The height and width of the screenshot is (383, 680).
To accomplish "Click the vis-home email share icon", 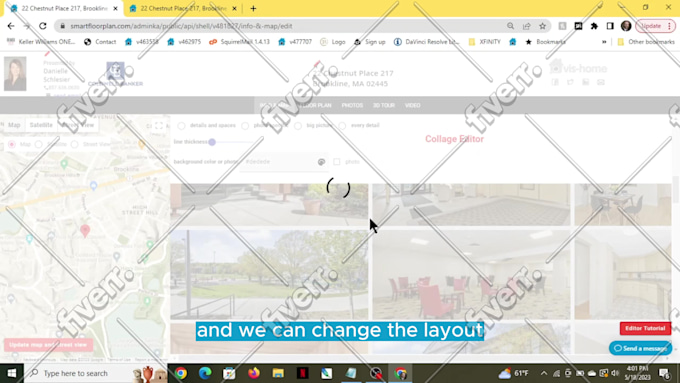I will [601, 82].
